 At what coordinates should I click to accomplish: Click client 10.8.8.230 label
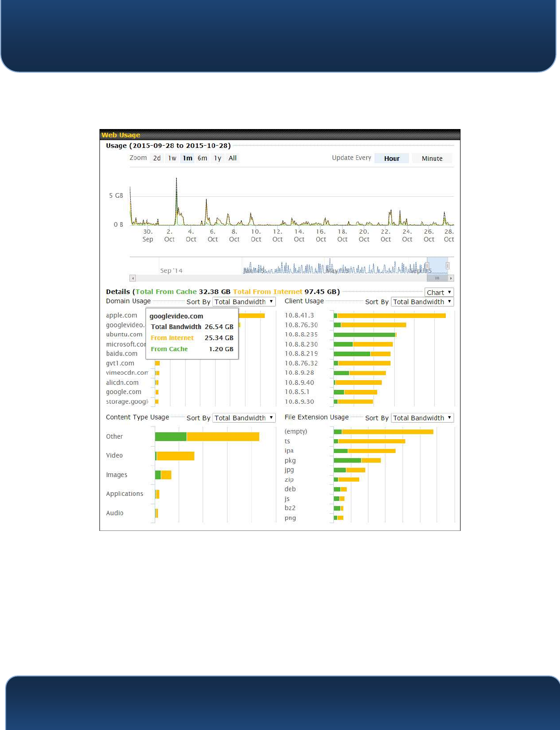pyautogui.click(x=301, y=344)
